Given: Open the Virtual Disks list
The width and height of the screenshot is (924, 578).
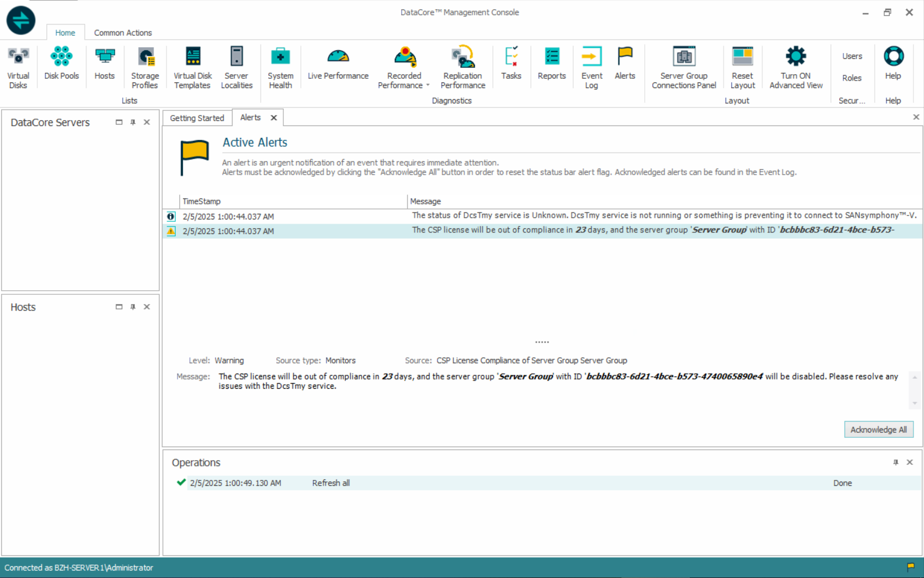Looking at the screenshot, I should click(18, 67).
